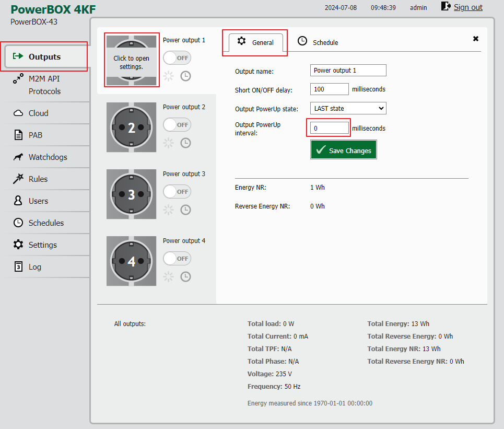
Task: Click the 2024-07-08 date in header
Action: tap(341, 8)
